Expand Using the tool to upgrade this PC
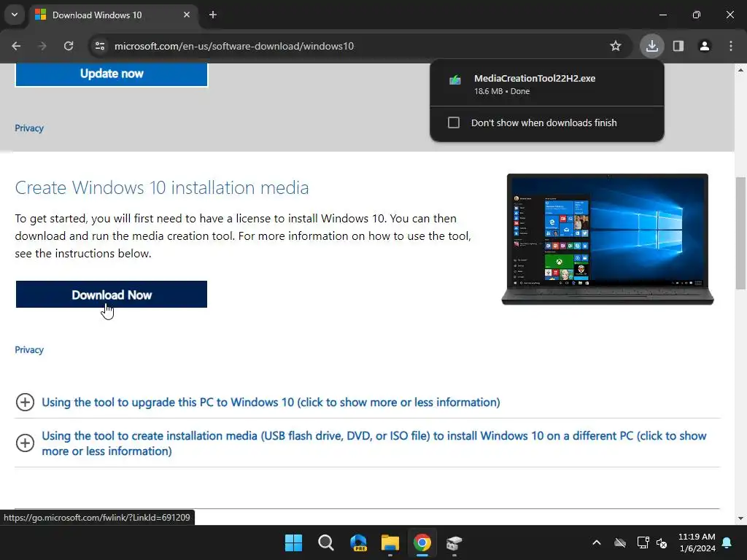747x560 pixels. pyautogui.click(x=271, y=402)
